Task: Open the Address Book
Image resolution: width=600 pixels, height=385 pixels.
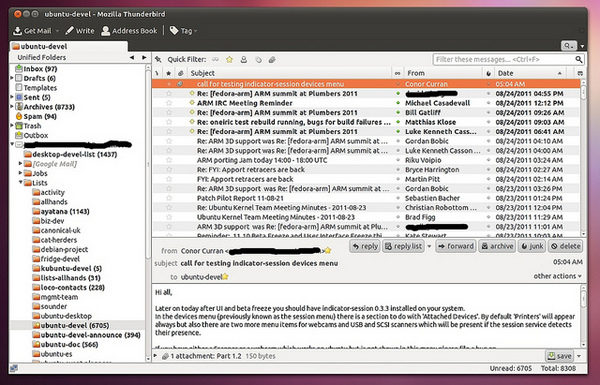Action: [x=129, y=31]
